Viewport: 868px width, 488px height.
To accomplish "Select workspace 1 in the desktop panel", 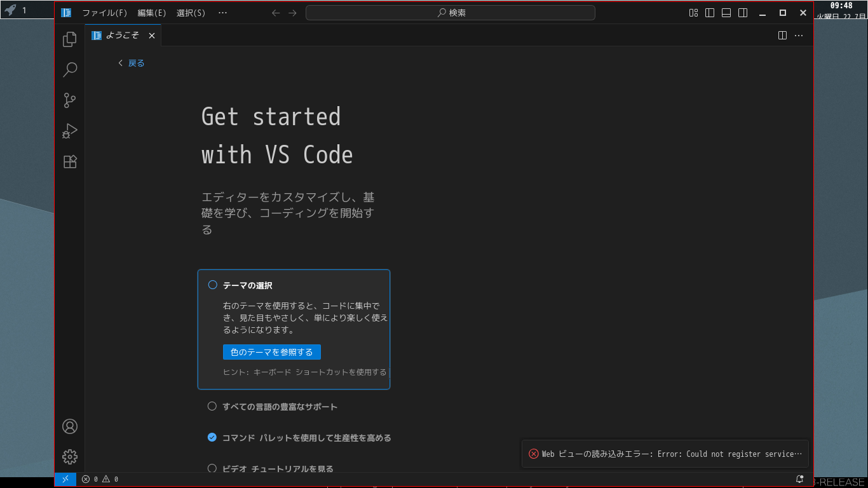I will pos(24,10).
